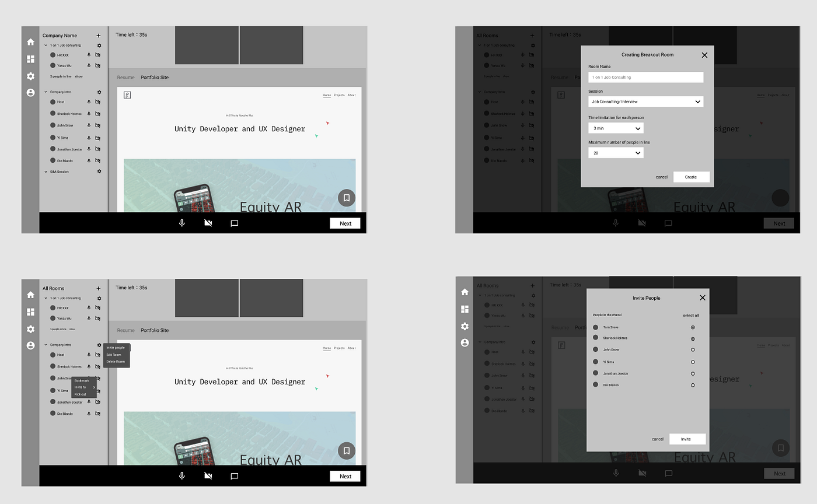Select Tom Steve radio in Invite People
Image resolution: width=817 pixels, height=504 pixels.
pos(693,327)
